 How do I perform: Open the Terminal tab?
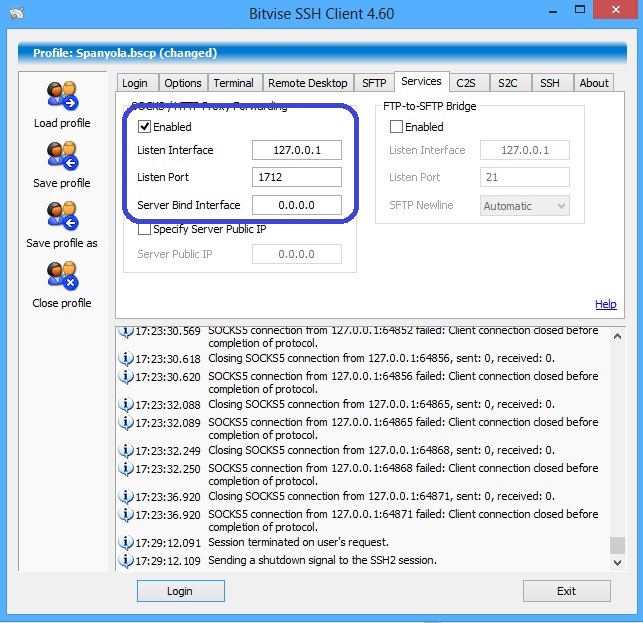(234, 83)
